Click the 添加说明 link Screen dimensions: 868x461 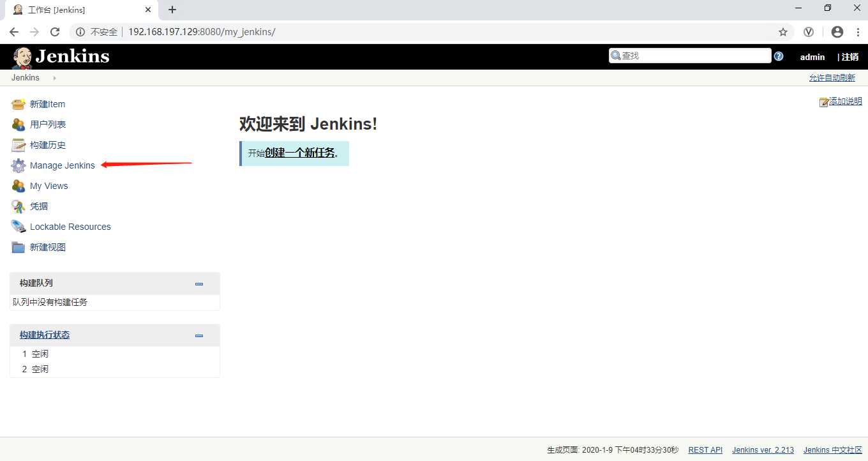[846, 102]
